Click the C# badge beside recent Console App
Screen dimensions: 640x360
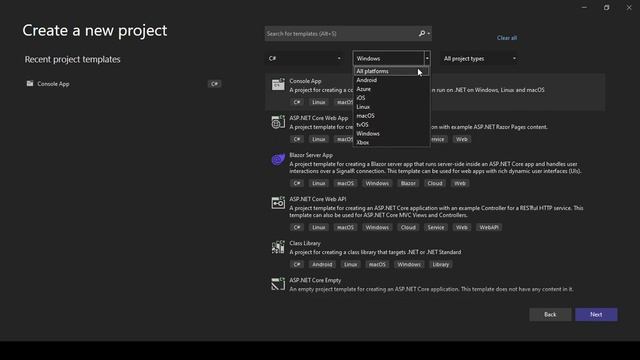click(214, 84)
